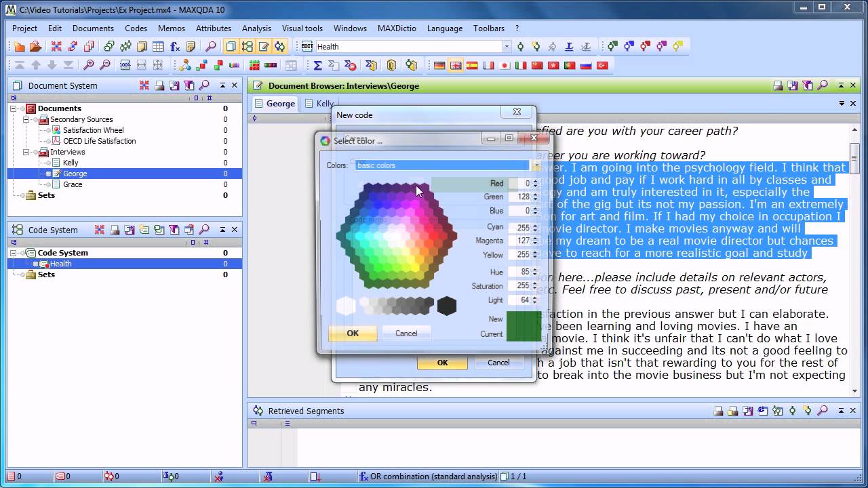The image size is (868, 488).
Task: Click the Retrieved Segments search magnifier icon
Action: [823, 411]
